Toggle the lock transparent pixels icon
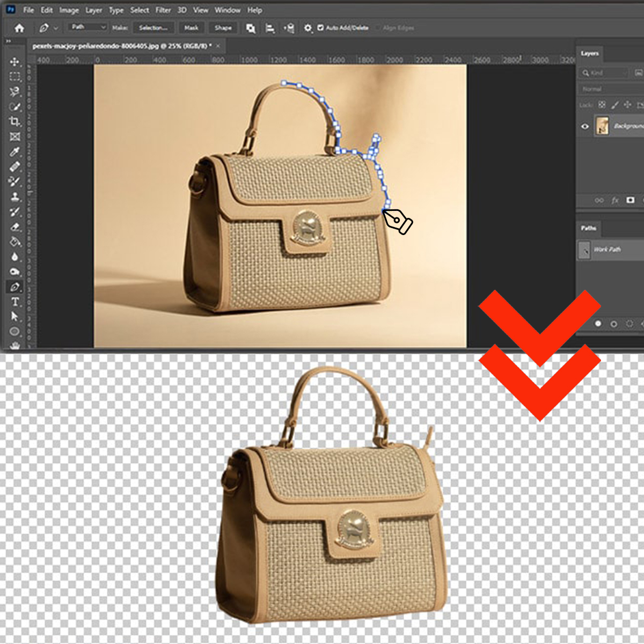644x644 pixels. coord(602,105)
